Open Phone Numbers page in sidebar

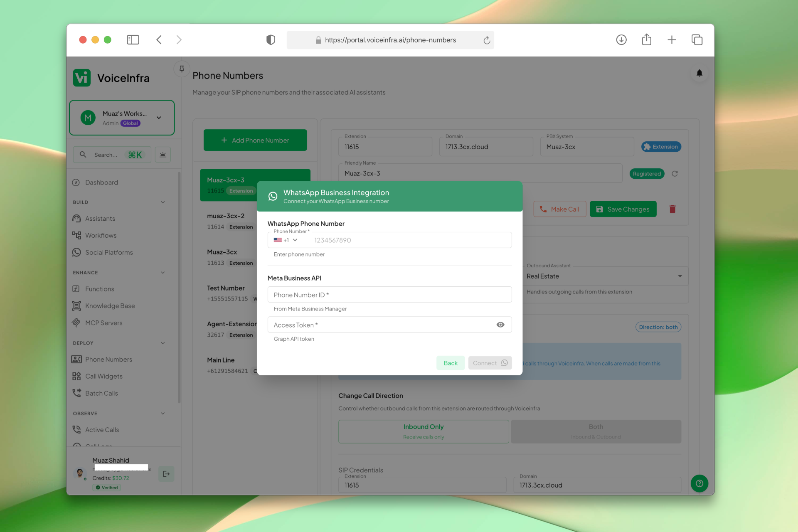(x=109, y=360)
